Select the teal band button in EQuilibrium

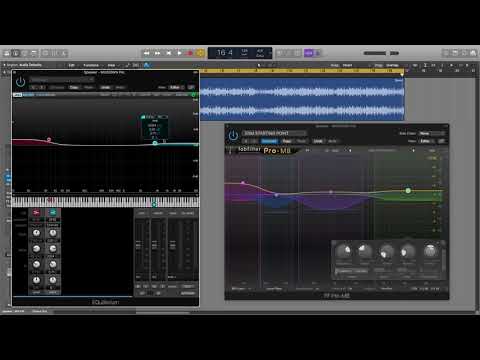[53, 212]
